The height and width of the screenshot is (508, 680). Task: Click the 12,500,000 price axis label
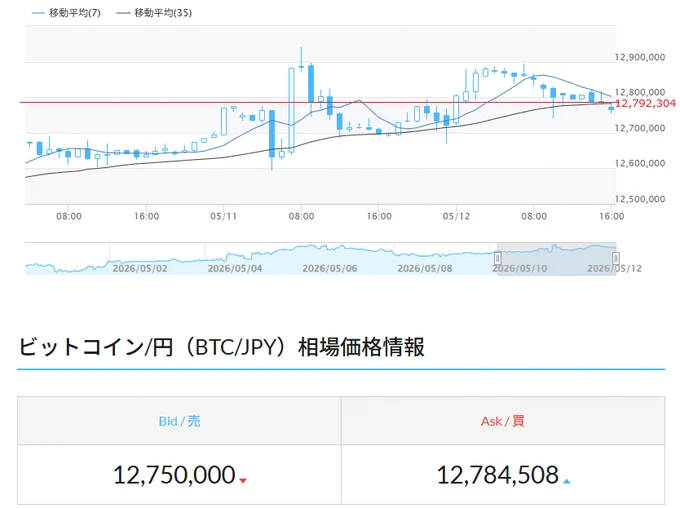(x=640, y=199)
